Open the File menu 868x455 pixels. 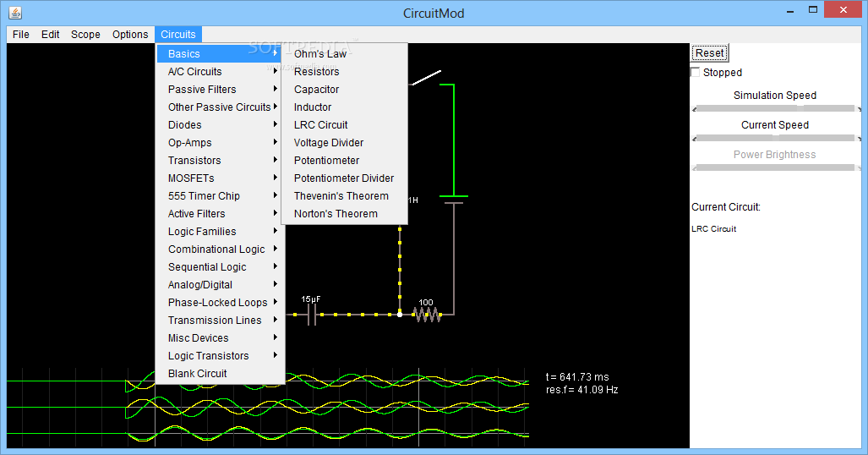(21, 35)
